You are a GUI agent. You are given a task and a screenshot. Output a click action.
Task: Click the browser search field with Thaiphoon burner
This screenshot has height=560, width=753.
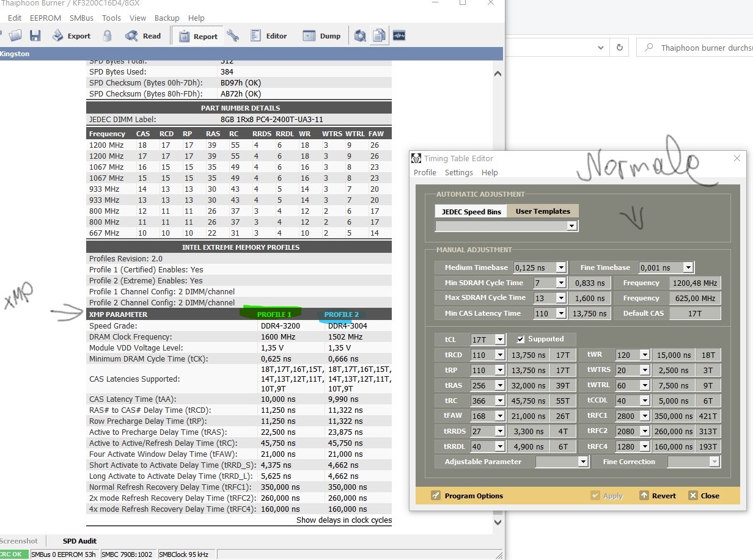[694, 48]
